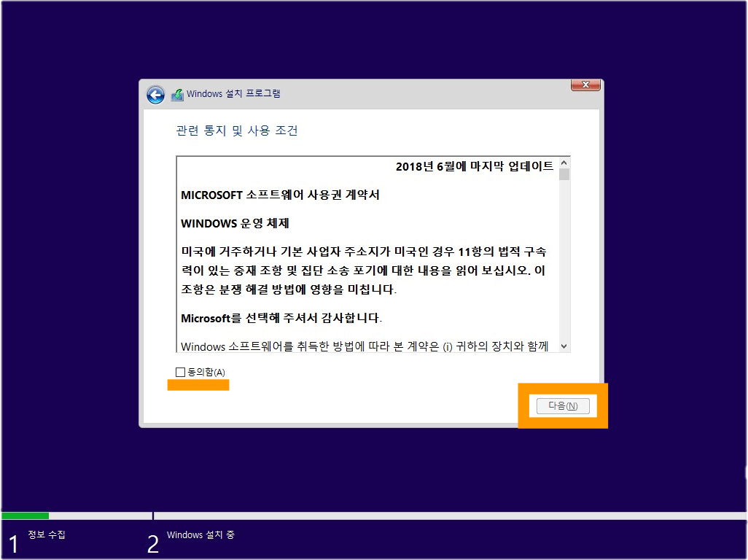This screenshot has width=748, height=560.
Task: Click the license text scroll down arrow
Action: click(x=564, y=346)
